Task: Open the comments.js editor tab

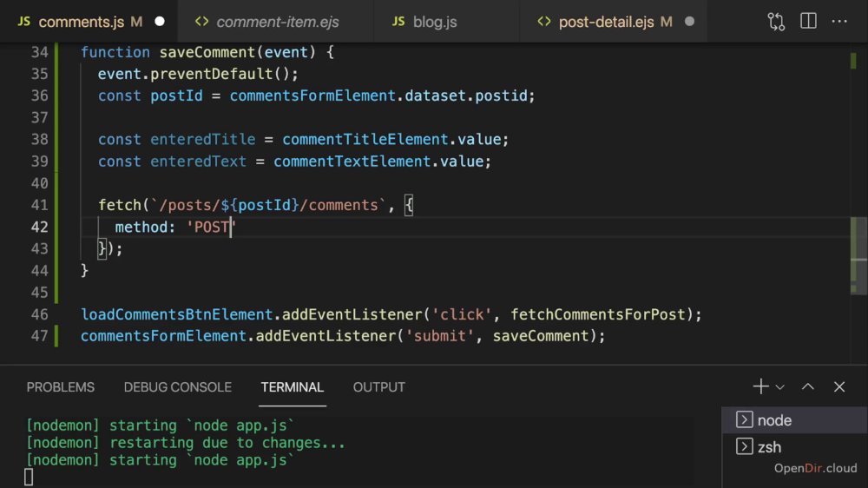Action: [x=89, y=22]
